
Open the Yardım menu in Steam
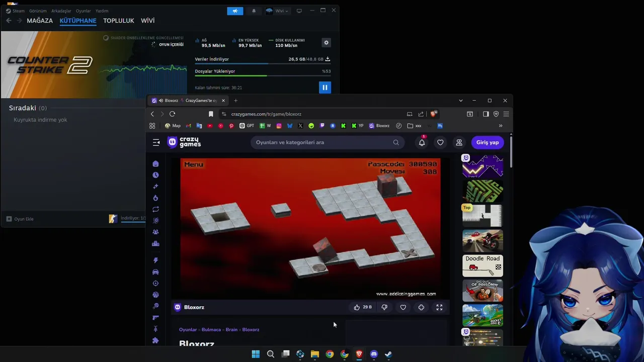[x=102, y=11]
